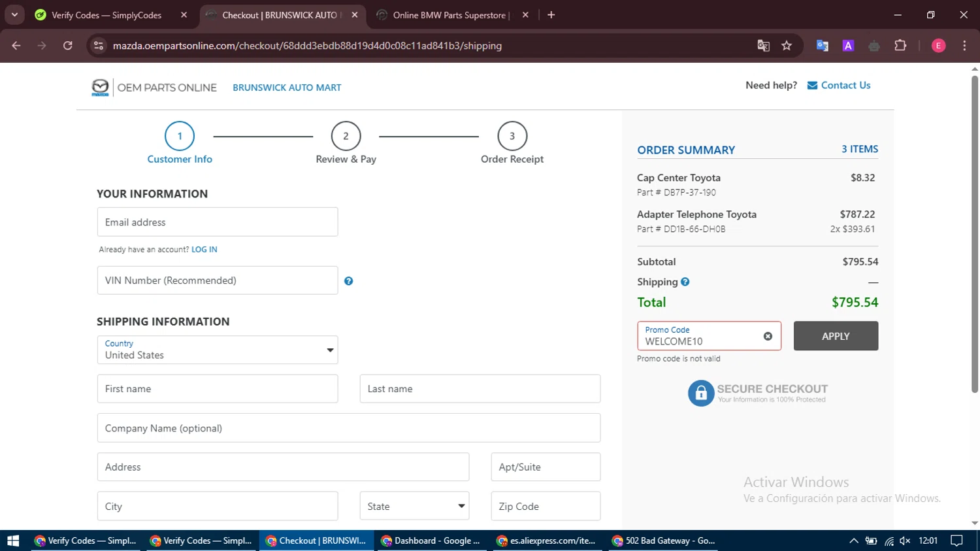The height and width of the screenshot is (551, 980).
Task: Click the Last name field
Action: point(480,389)
